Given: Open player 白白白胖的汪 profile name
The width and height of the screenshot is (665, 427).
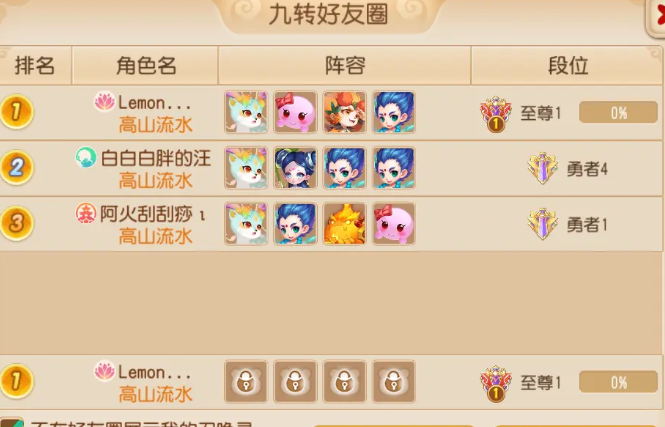Looking at the screenshot, I should [156, 159].
